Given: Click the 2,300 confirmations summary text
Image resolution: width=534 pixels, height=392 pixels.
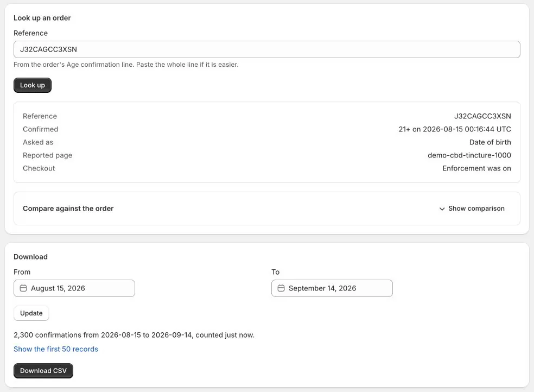Looking at the screenshot, I should (x=134, y=335).
